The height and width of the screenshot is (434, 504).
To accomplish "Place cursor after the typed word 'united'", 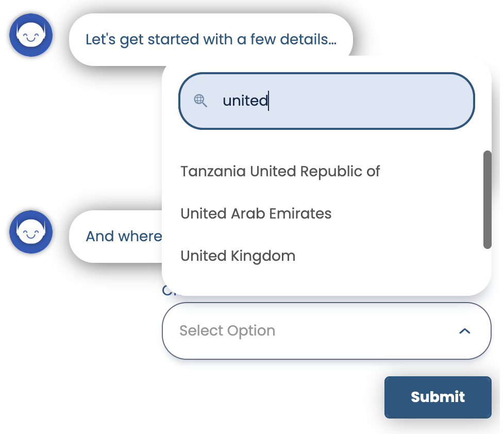I will (269, 101).
